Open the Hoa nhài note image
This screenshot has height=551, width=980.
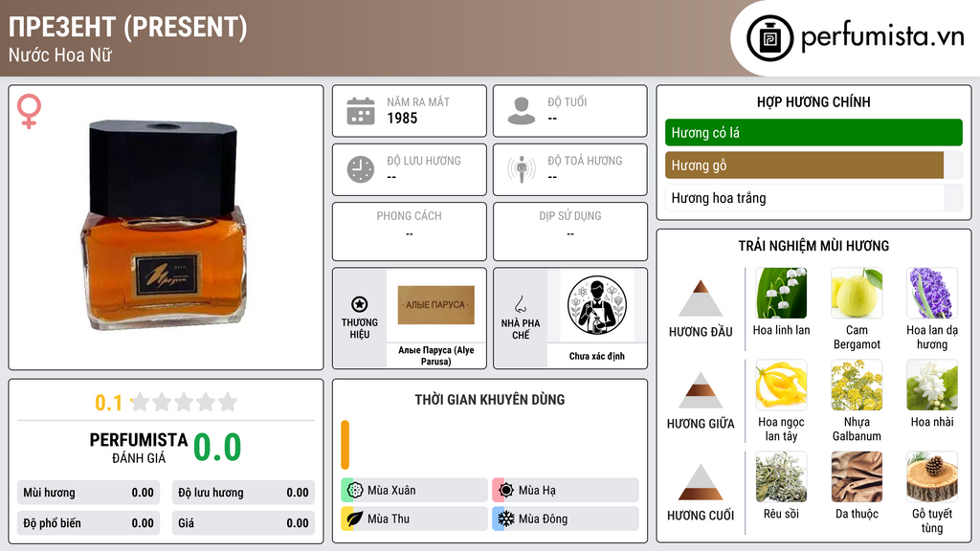click(x=932, y=385)
